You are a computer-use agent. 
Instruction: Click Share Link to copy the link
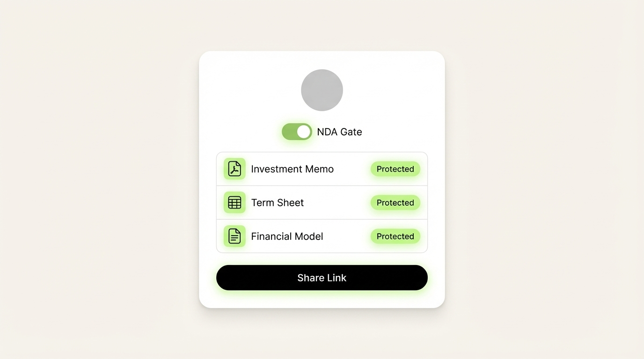tap(322, 277)
